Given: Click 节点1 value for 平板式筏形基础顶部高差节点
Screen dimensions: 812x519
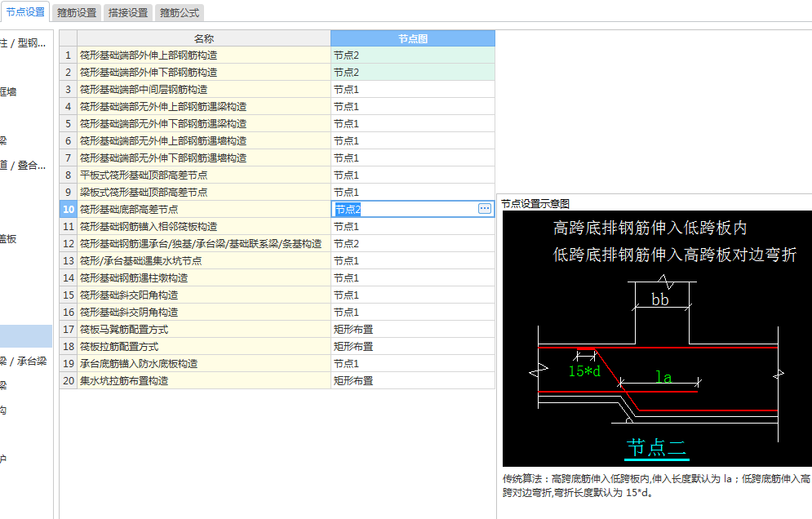Looking at the screenshot, I should [413, 175].
